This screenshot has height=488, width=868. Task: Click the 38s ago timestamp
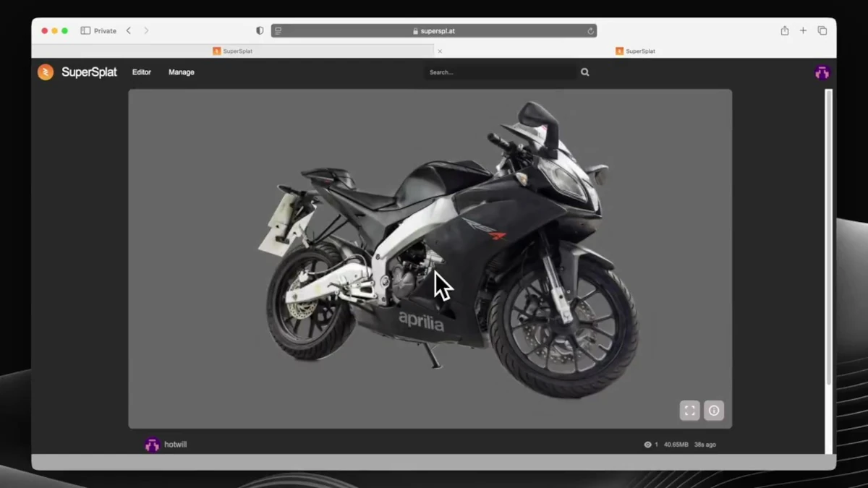coord(705,445)
